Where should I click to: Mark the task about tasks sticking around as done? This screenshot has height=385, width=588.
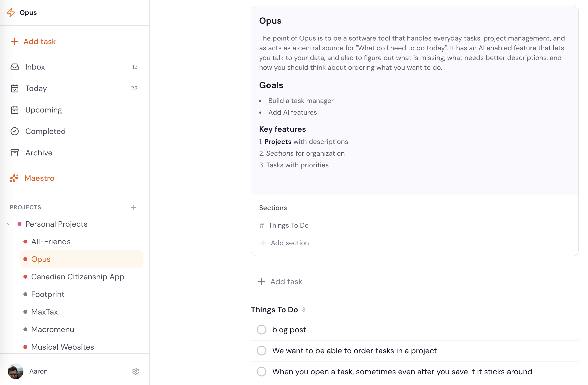pos(261,371)
